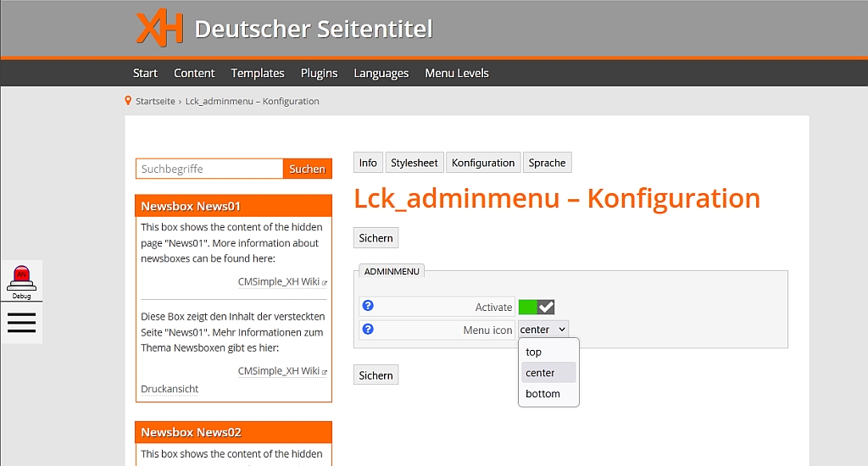Click the help icon beside Menu icon

[x=368, y=329]
